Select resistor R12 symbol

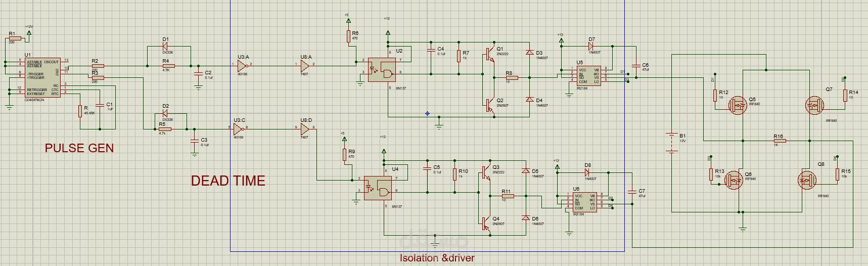(715, 96)
